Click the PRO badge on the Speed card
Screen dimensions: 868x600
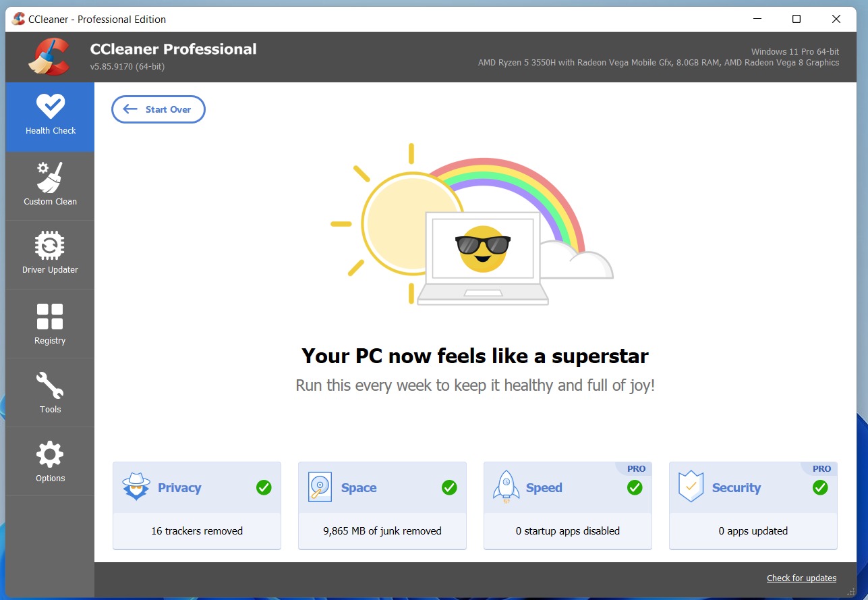637,468
